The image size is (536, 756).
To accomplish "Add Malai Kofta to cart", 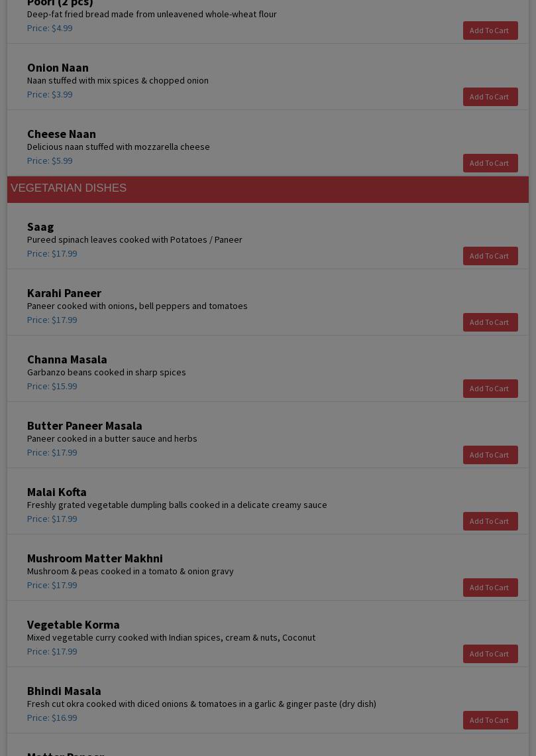I will [490, 521].
